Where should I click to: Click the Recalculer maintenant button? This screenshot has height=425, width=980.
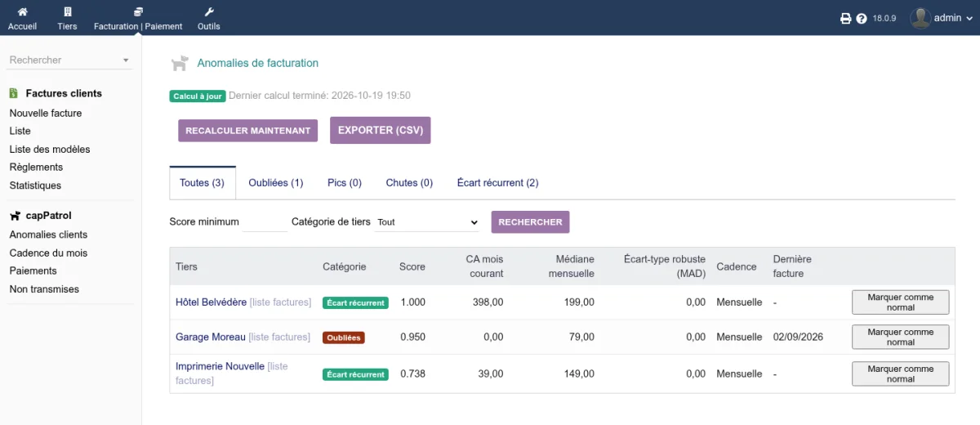[248, 131]
